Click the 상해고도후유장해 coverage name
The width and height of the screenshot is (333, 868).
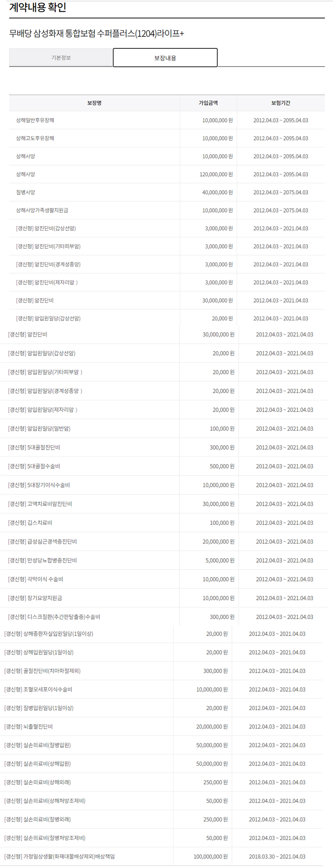[35, 138]
